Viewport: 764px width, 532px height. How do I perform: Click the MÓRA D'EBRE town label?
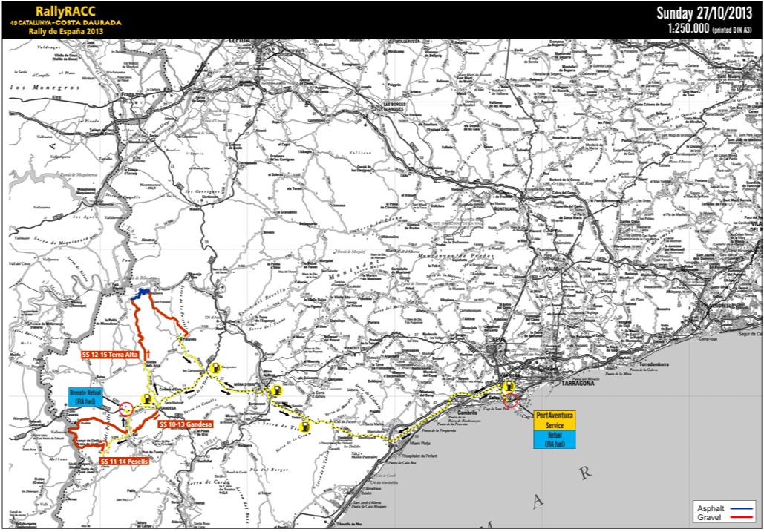[x=244, y=384]
